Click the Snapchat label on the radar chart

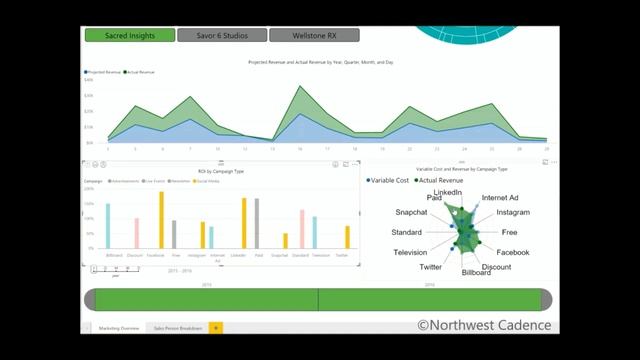[411, 212]
